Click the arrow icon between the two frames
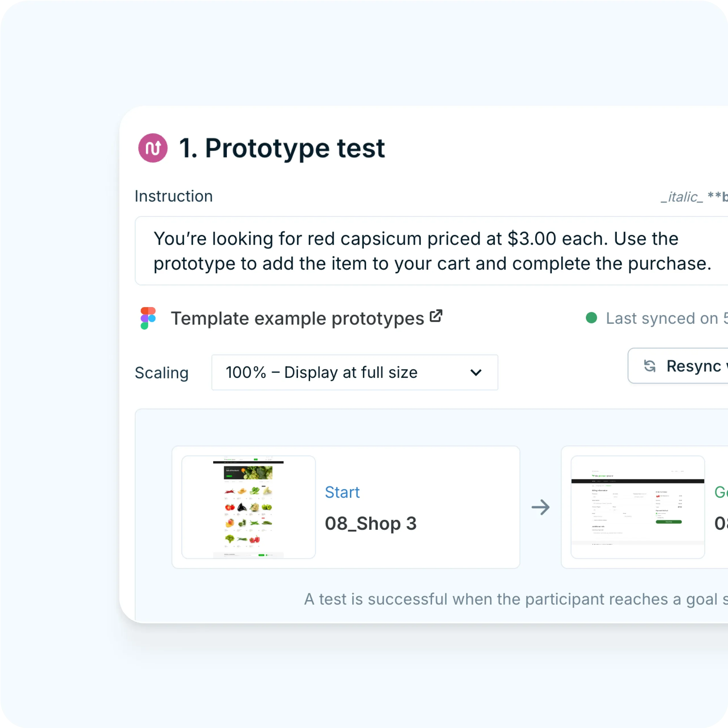 [x=541, y=507]
